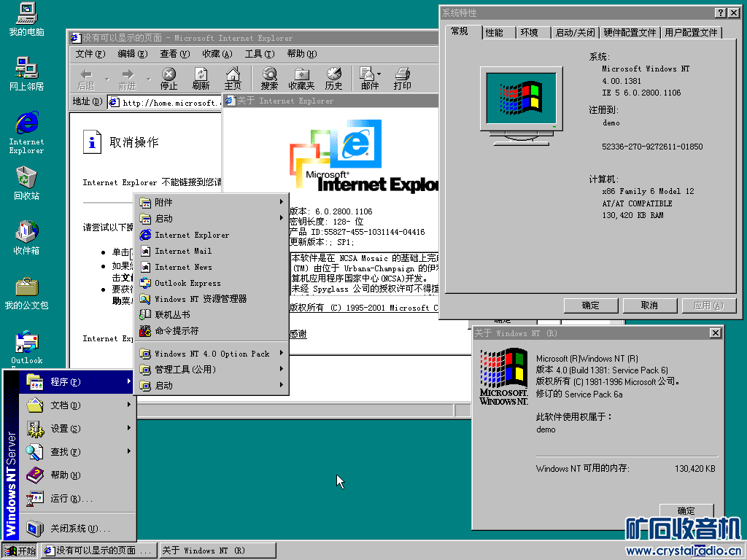Open 联机丛书 from Programs menu
The height and width of the screenshot is (560, 747).
click(x=212, y=315)
